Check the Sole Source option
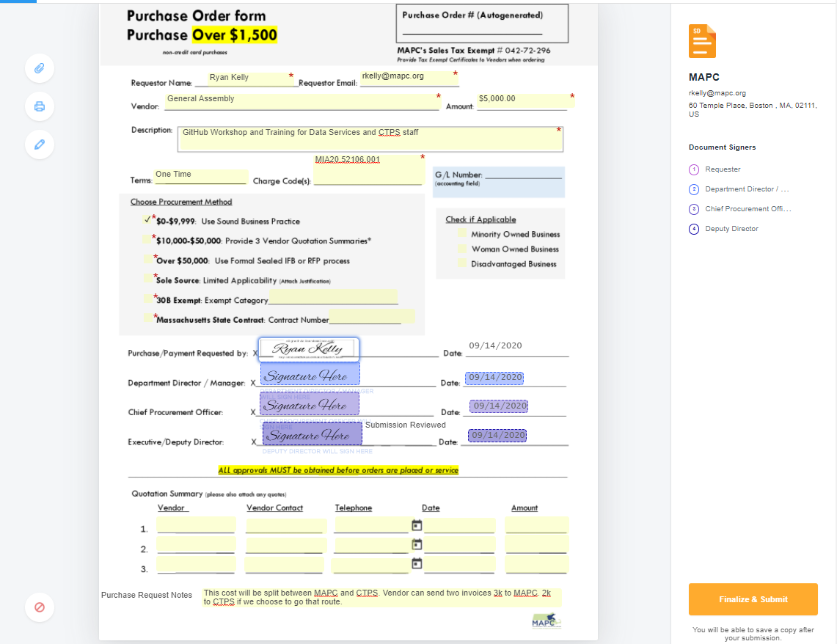The height and width of the screenshot is (644, 837). tap(148, 278)
